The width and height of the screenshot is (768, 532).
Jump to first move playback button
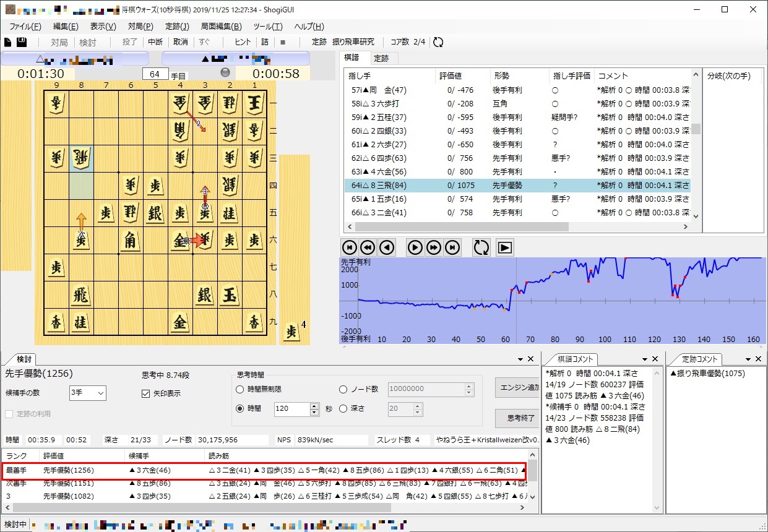[350, 247]
